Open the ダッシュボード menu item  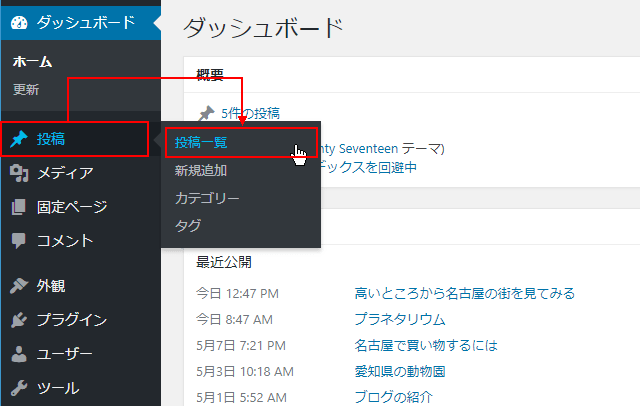(x=86, y=22)
